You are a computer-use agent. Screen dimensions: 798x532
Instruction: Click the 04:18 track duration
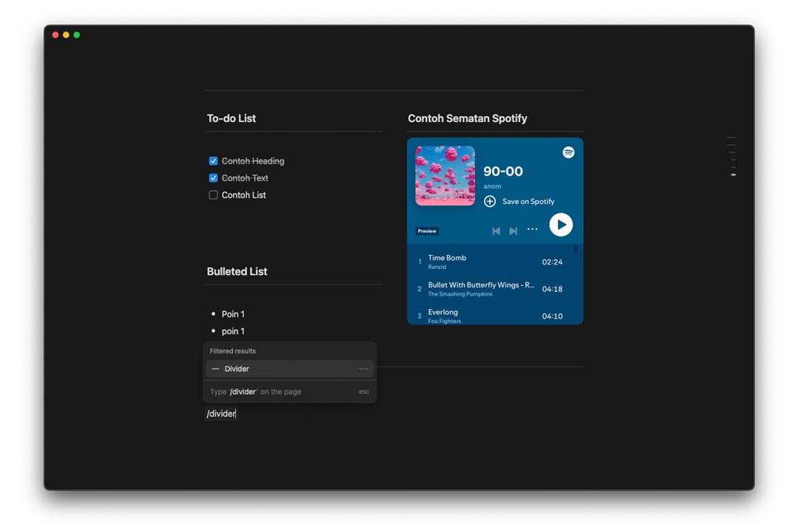(x=552, y=289)
